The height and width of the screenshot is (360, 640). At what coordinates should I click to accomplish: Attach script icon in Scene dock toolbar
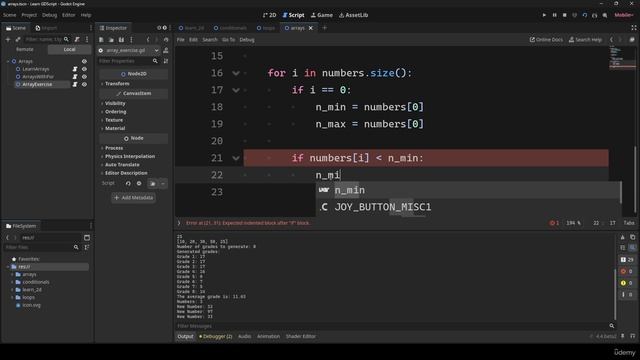tap(77, 39)
